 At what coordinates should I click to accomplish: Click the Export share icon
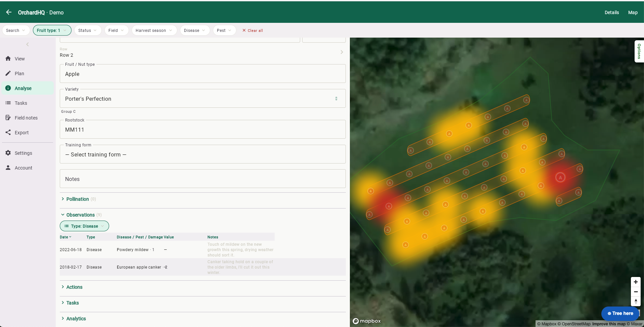coord(8,132)
